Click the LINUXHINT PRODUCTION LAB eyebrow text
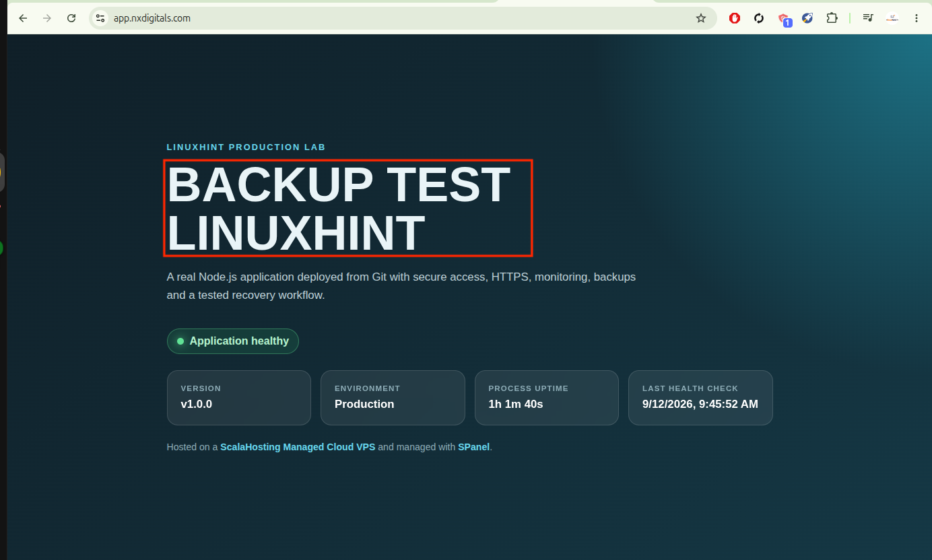 point(246,147)
